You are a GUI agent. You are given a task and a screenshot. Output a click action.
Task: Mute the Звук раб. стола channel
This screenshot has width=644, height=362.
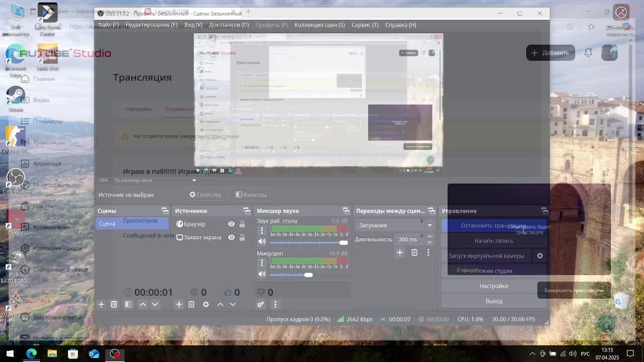[x=262, y=242]
